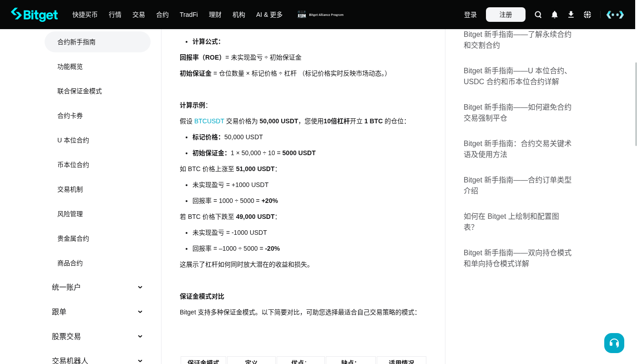
Task: Click the page vertical scrollbar thumb
Action: pos(636,104)
